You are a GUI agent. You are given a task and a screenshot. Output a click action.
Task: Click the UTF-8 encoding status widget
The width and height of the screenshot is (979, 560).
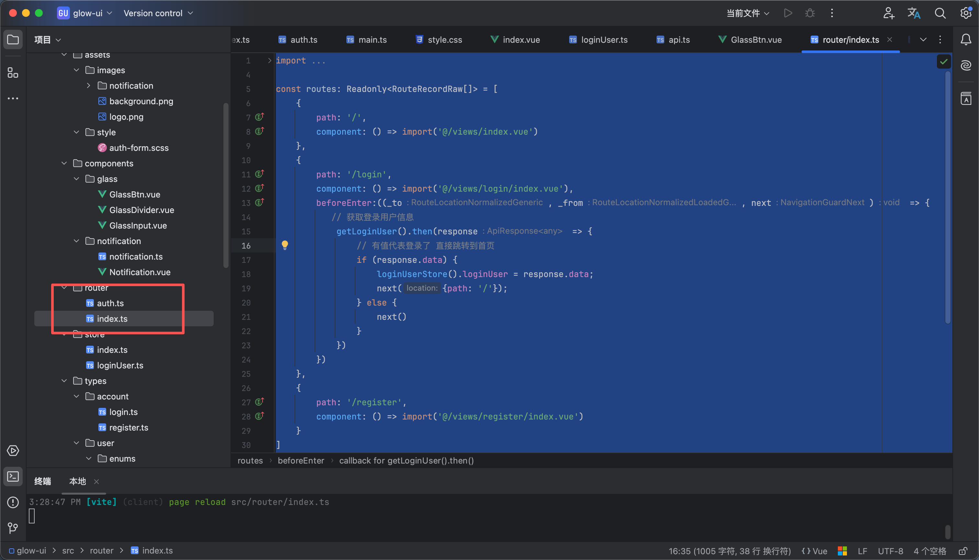(x=890, y=551)
